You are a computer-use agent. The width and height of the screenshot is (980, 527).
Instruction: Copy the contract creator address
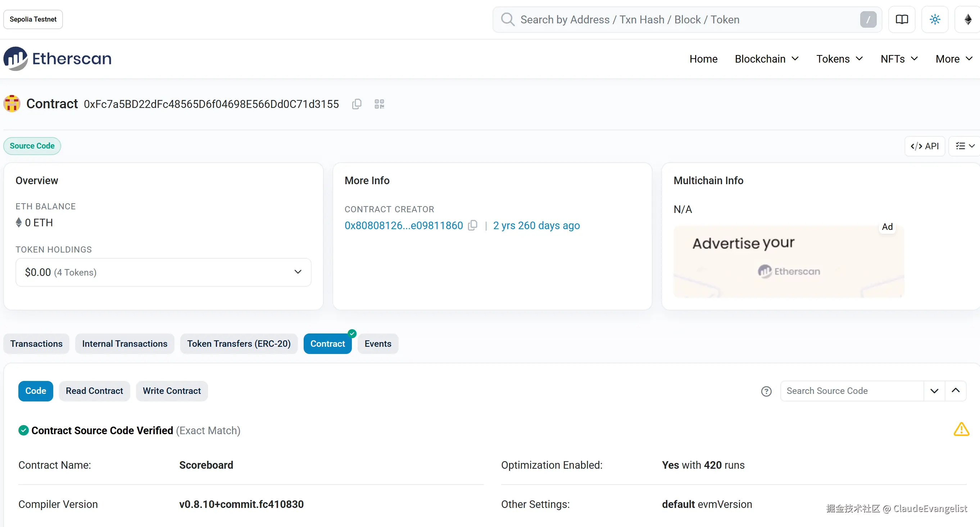472,225
